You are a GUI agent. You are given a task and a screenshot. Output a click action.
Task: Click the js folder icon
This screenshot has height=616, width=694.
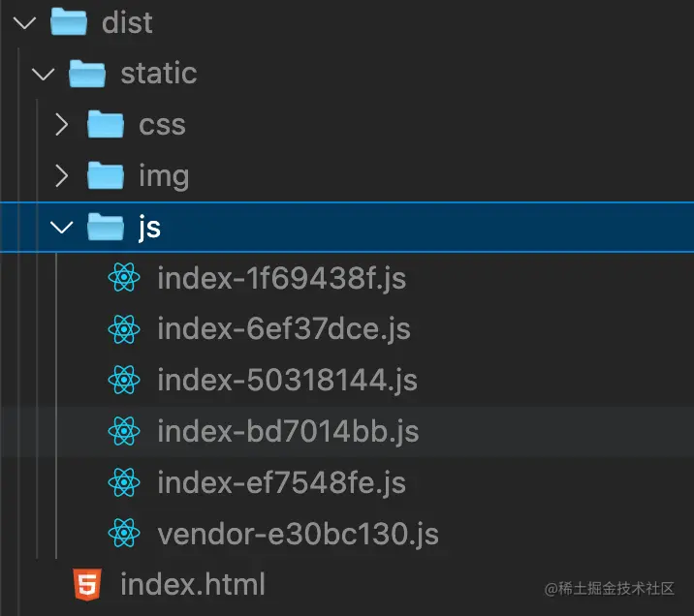coord(106,227)
